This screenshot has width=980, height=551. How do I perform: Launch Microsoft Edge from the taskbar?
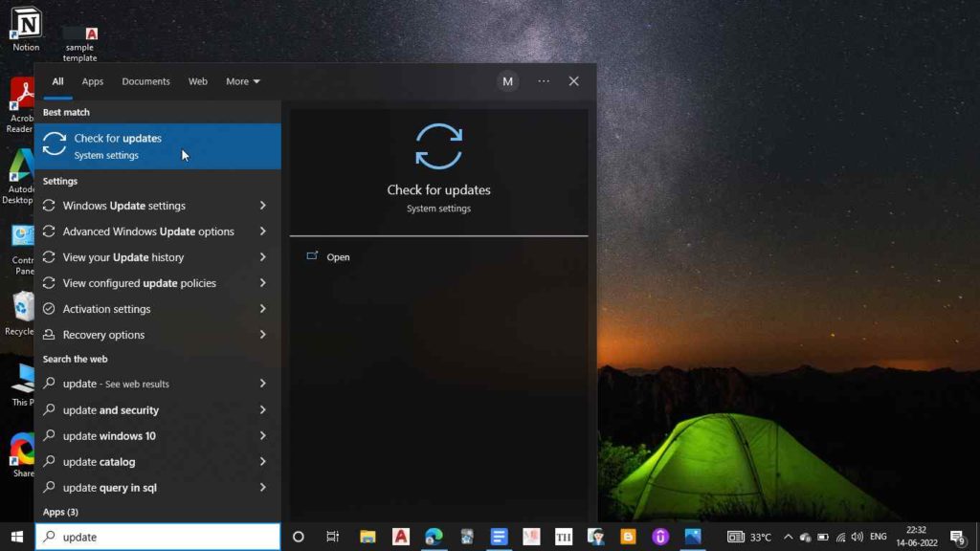pos(434,537)
